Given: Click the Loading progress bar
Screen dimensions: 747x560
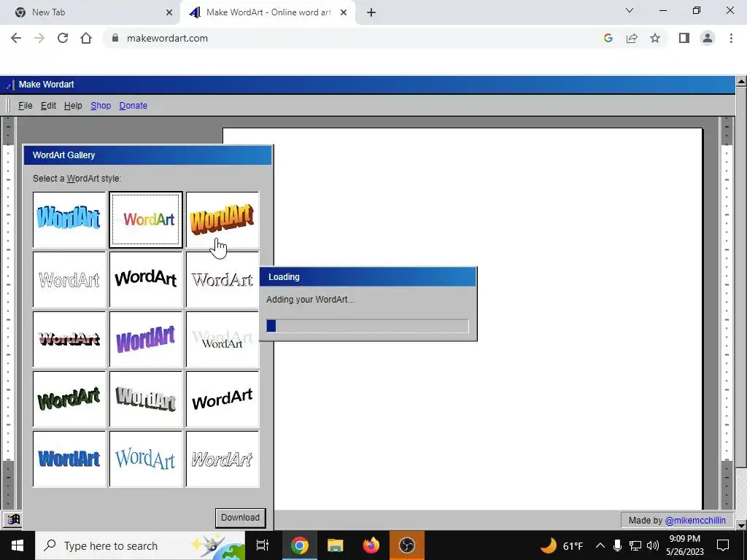Looking at the screenshot, I should (368, 326).
